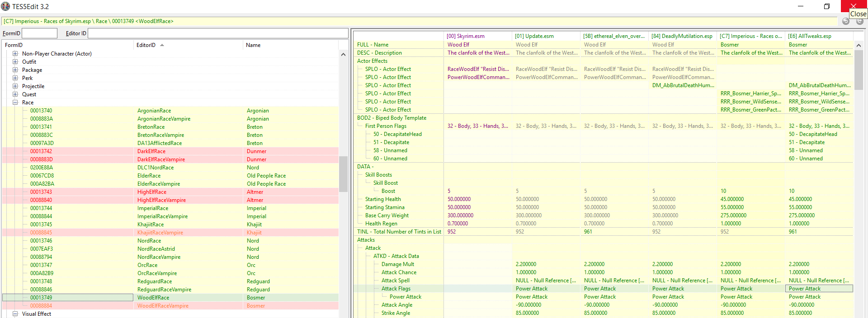The width and height of the screenshot is (868, 318).
Task: Select the DLC1NordRace record row
Action: coord(170,168)
